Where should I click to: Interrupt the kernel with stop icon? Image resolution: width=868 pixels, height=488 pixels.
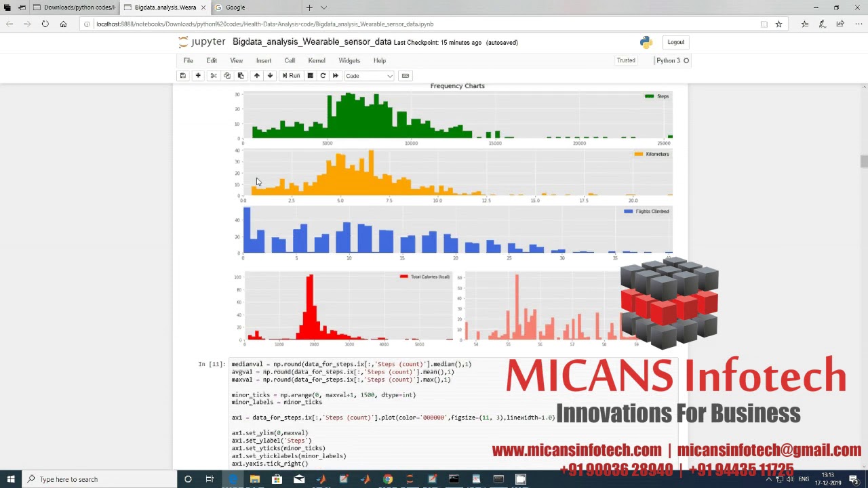pyautogui.click(x=310, y=76)
